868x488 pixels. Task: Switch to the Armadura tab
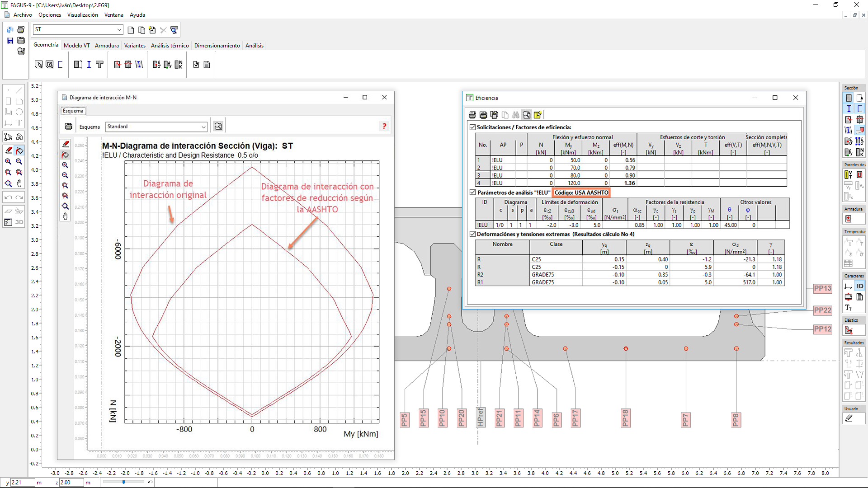pos(107,46)
